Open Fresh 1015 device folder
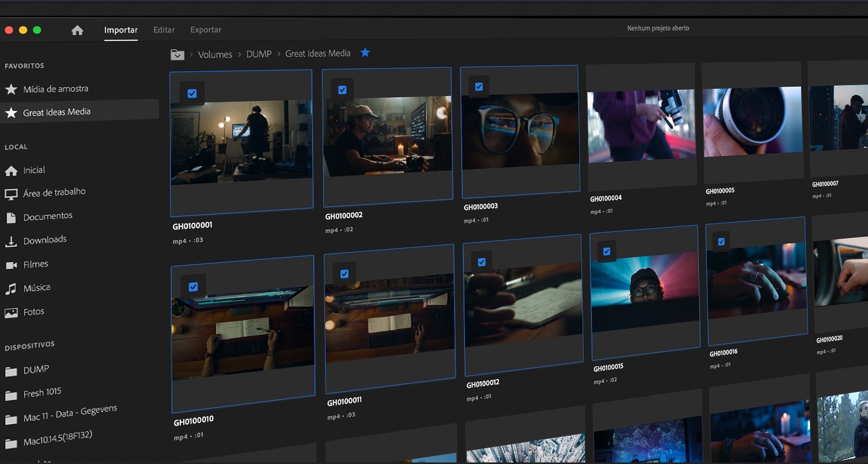The height and width of the screenshot is (464, 868). pyautogui.click(x=42, y=393)
